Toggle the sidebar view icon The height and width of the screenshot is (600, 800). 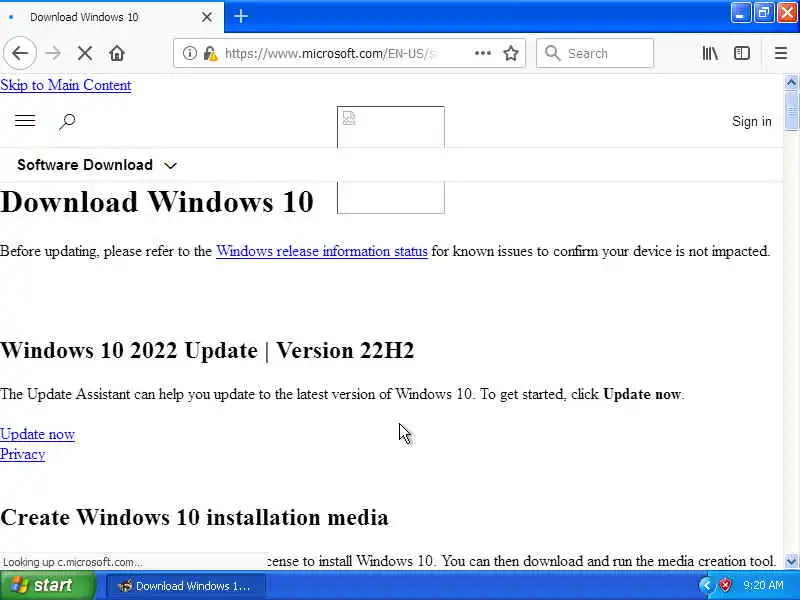(742, 53)
